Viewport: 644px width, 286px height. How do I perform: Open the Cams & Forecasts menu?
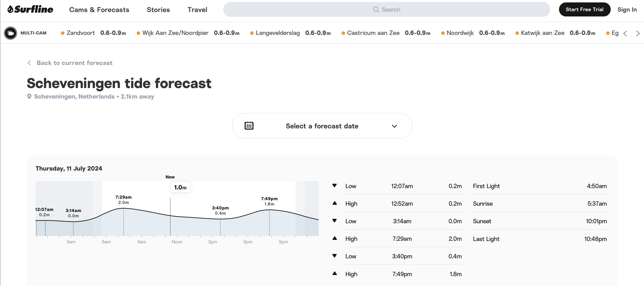click(x=99, y=9)
